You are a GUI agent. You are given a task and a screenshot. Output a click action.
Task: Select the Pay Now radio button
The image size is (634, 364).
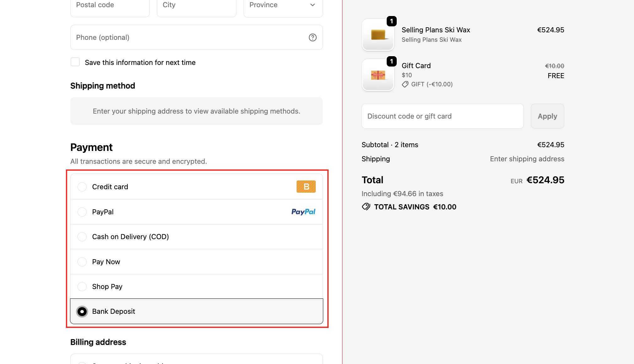click(82, 262)
